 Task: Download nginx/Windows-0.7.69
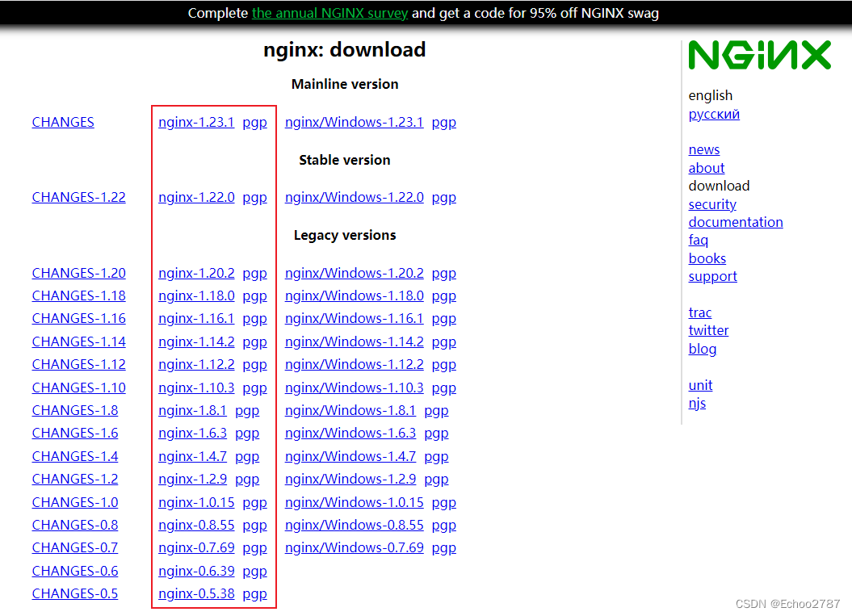point(355,547)
